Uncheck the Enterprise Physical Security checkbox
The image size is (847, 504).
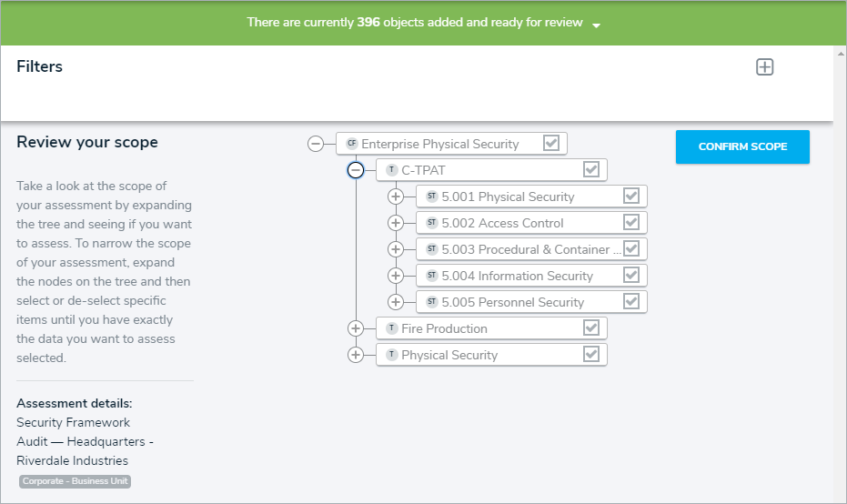pyautogui.click(x=551, y=143)
